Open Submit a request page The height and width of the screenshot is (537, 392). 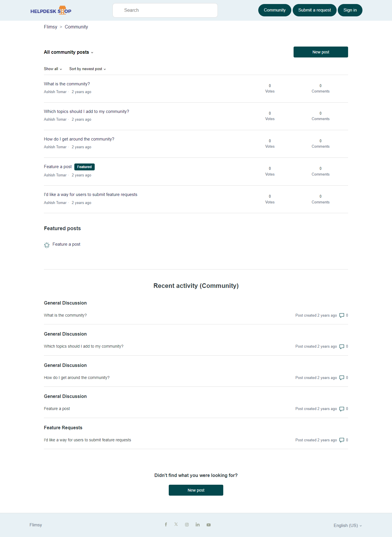click(x=315, y=10)
